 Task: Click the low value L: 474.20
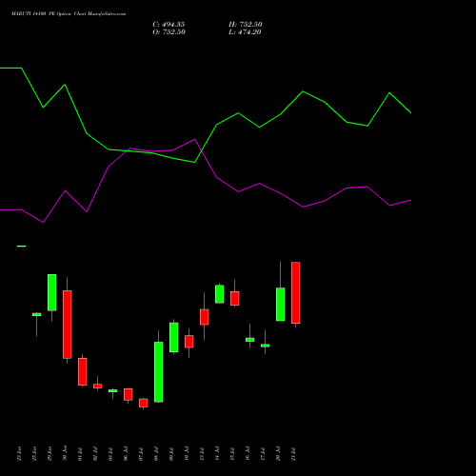[245, 32]
